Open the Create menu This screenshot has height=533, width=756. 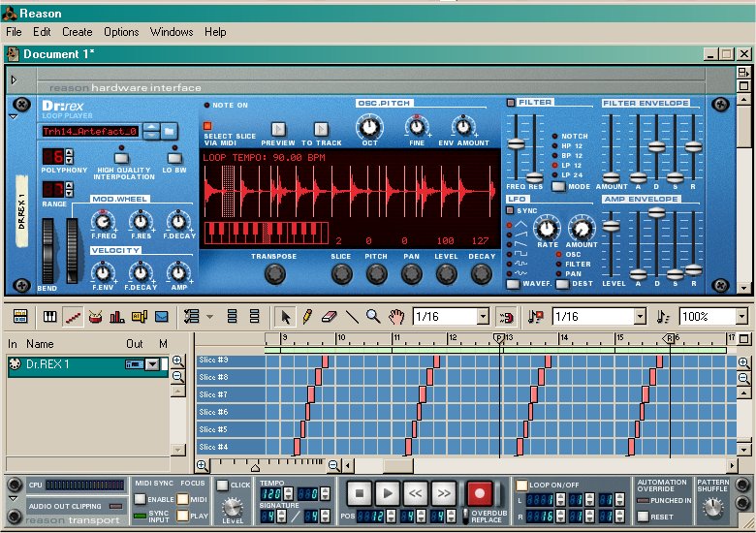pyautogui.click(x=78, y=32)
